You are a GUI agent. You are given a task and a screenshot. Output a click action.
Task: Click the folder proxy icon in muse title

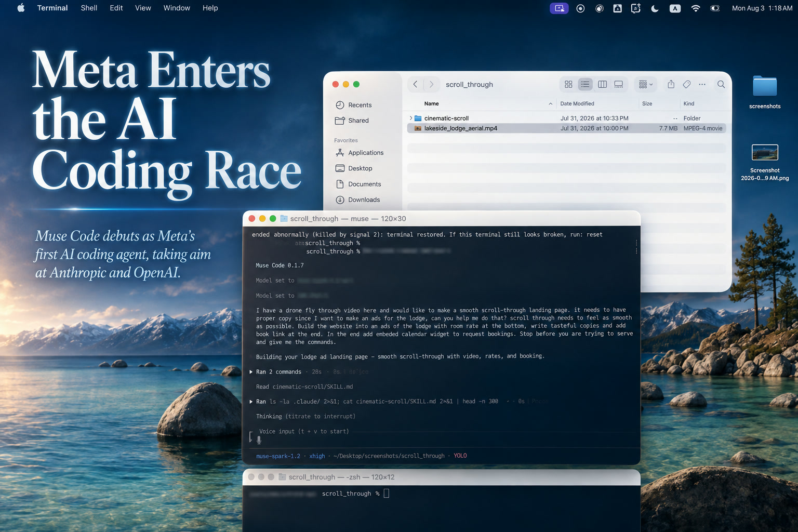[x=284, y=219]
